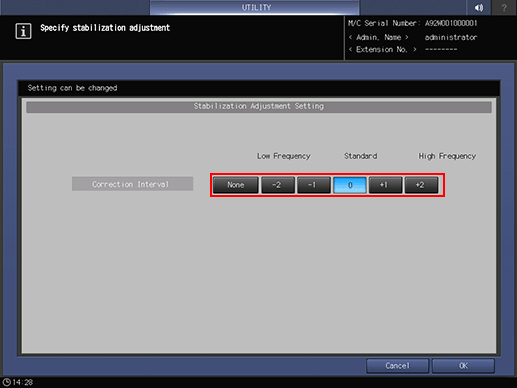517x388 pixels.
Task: Click the Correction Interval label
Action: coord(132,184)
